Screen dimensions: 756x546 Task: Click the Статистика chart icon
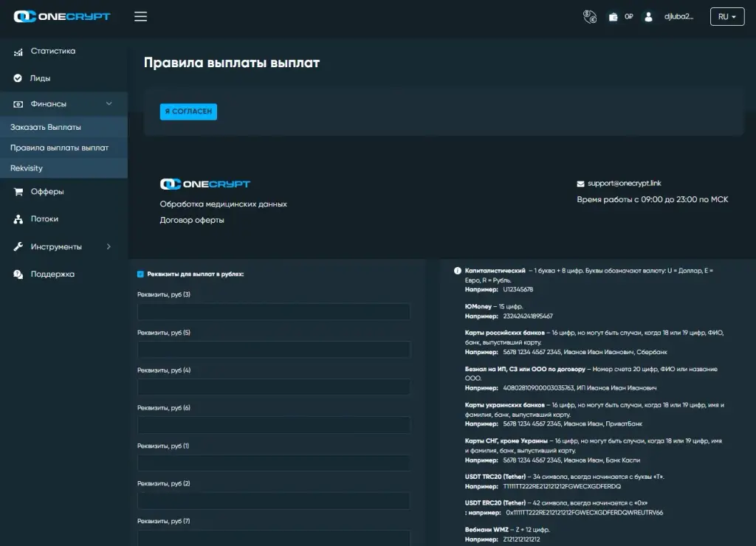point(18,52)
